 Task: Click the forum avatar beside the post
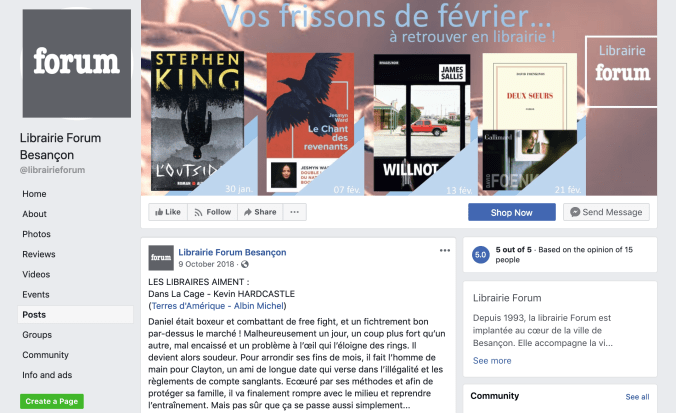pyautogui.click(x=161, y=258)
